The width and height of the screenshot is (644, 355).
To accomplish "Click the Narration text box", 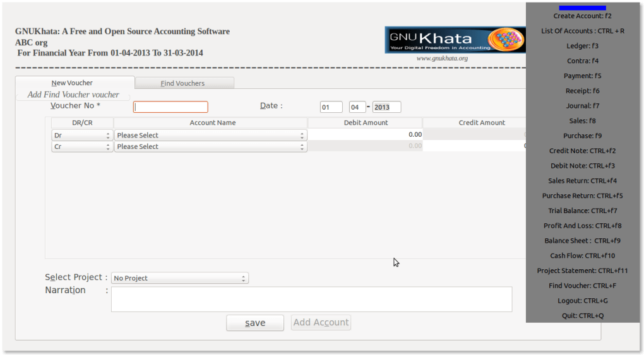I will [311, 300].
